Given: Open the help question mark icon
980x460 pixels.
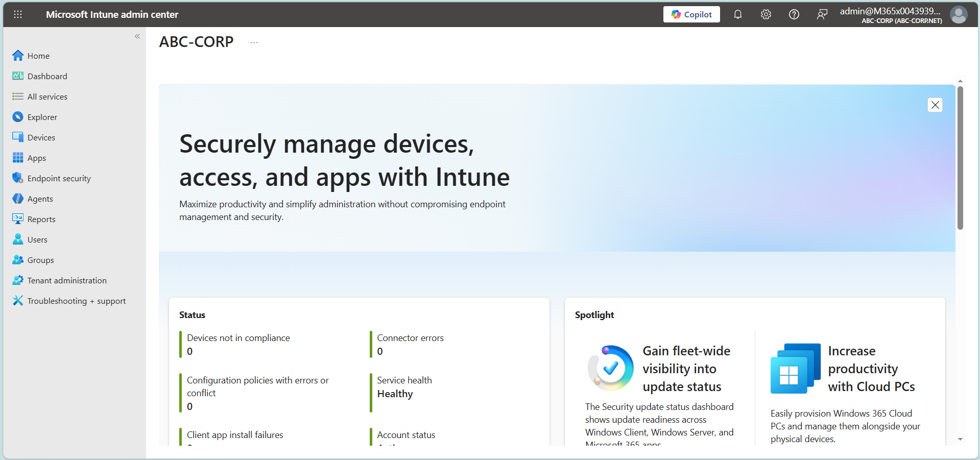Looking at the screenshot, I should pyautogui.click(x=794, y=14).
